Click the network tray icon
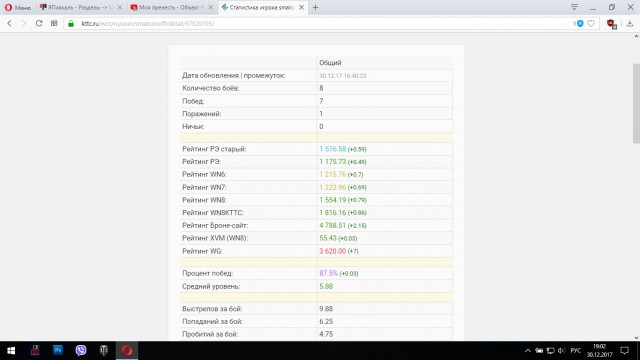Screen dimensions: 640x360 click(551, 351)
